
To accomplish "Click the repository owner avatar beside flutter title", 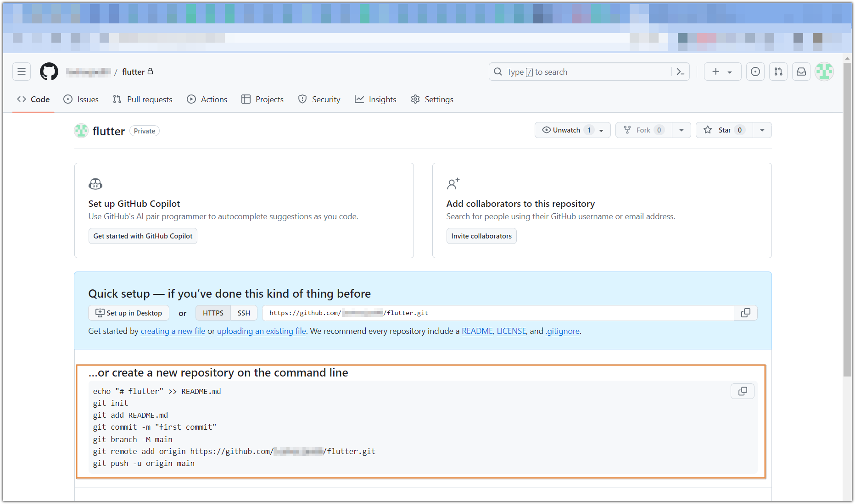I will tap(81, 131).
